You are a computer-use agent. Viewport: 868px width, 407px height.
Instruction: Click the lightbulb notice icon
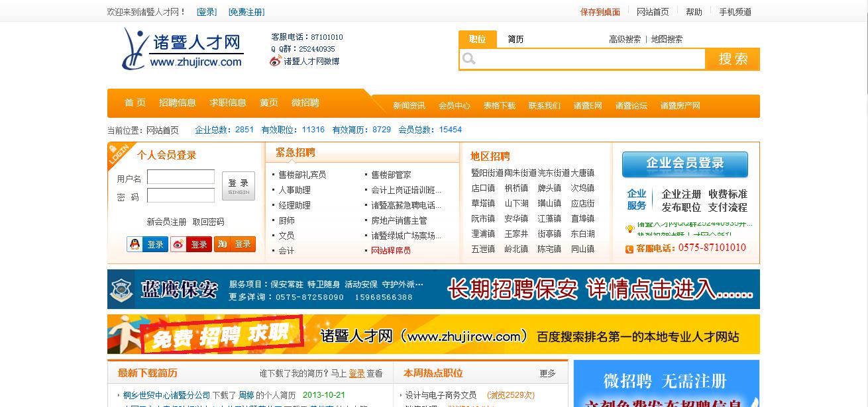pyautogui.click(x=629, y=229)
